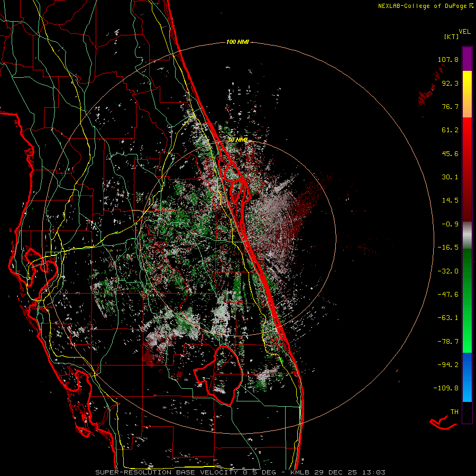Click the -0.9 value on the velocity scale
Viewport: 476px width, 476px height.
coord(450,224)
